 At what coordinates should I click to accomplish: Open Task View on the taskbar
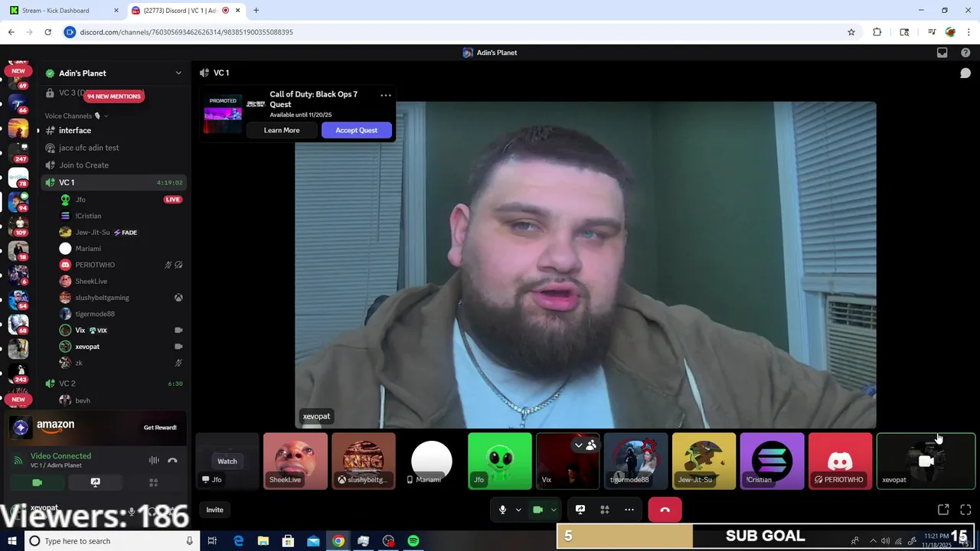pos(212,541)
